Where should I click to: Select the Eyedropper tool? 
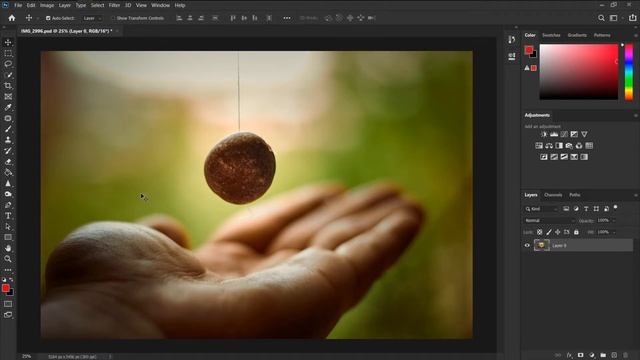click(8, 107)
